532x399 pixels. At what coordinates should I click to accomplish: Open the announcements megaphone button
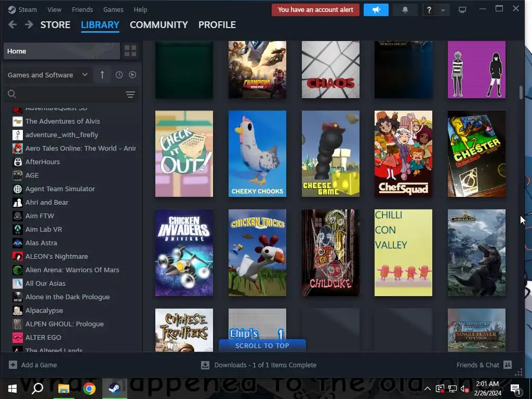click(x=376, y=10)
